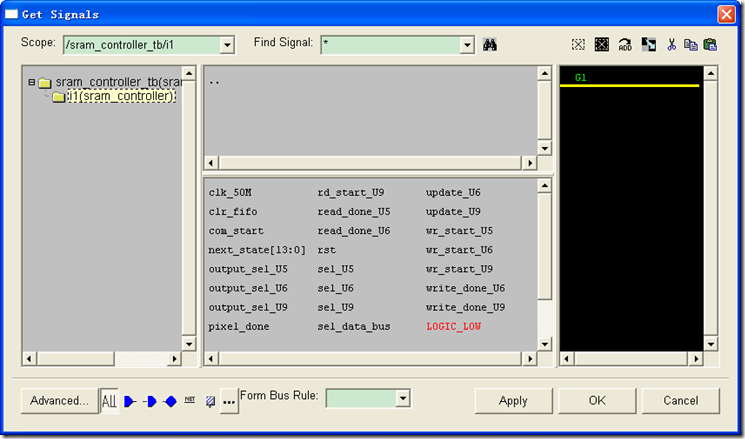Viewport: 745px width, 439px height.
Task: Click the copy icon in toolbar
Action: pos(690,45)
